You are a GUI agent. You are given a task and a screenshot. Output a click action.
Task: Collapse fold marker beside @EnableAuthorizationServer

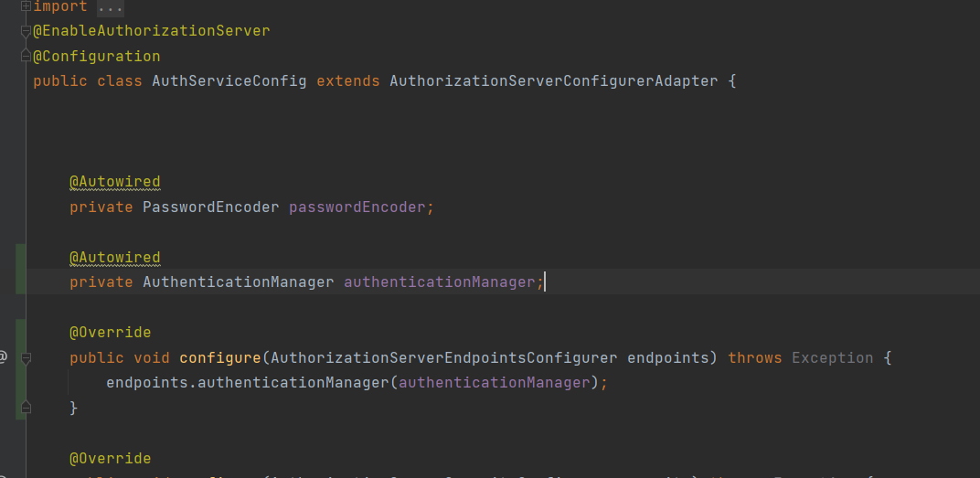click(26, 31)
